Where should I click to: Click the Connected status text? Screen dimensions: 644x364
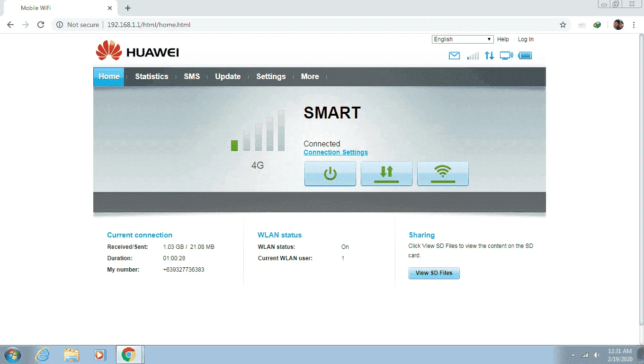tap(322, 144)
